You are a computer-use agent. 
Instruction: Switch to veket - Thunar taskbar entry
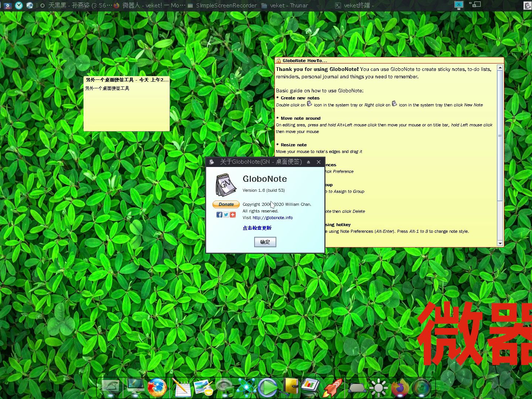[x=284, y=6]
